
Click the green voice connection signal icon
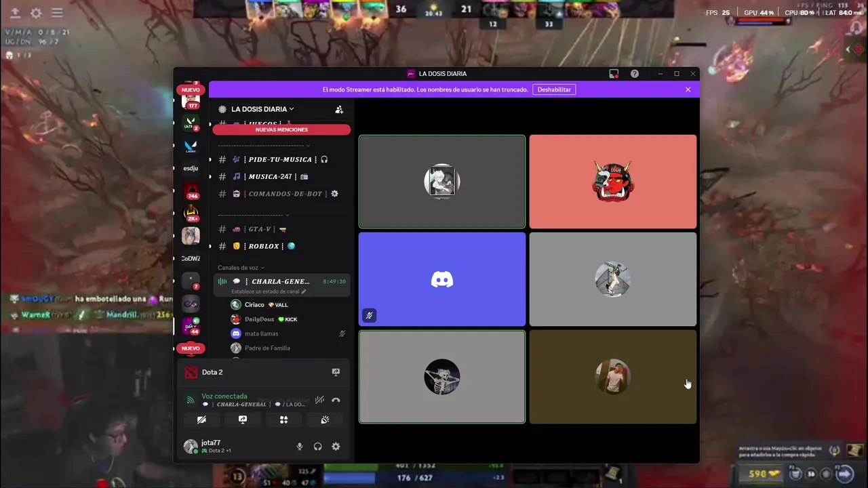[191, 400]
